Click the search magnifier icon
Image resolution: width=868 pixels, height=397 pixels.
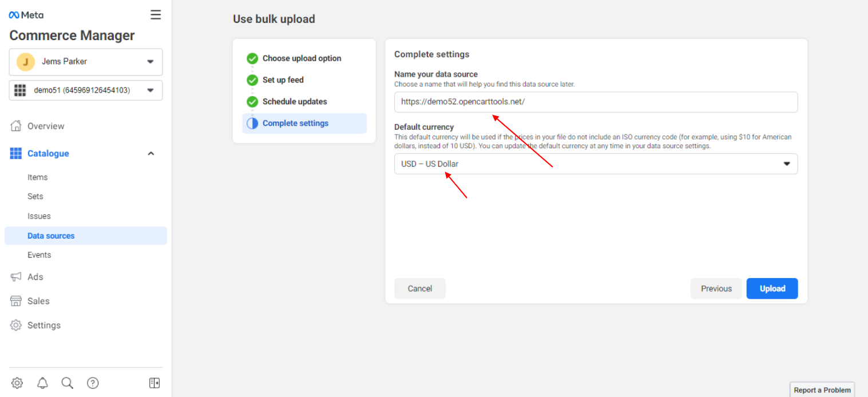(x=68, y=383)
